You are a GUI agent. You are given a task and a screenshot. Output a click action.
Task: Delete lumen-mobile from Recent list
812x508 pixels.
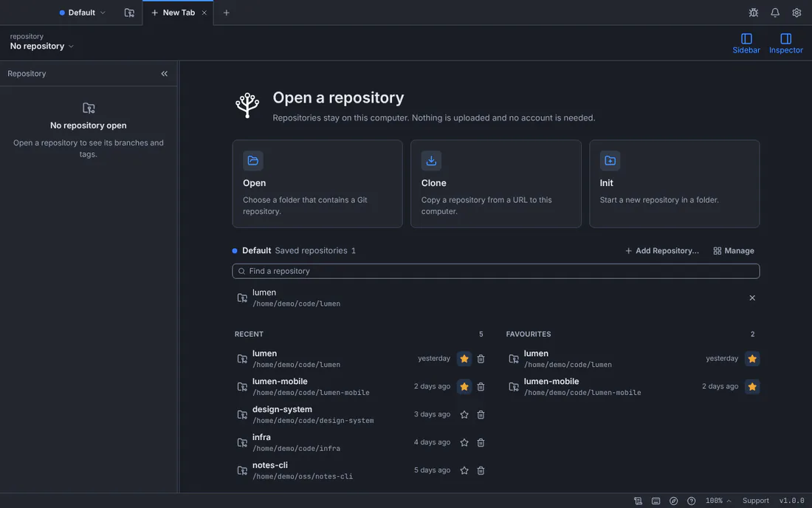pos(481,386)
